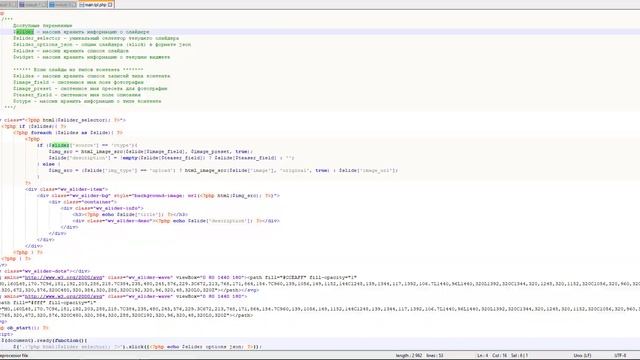
Task: Click the Col : 16 status entry
Action: point(499,356)
